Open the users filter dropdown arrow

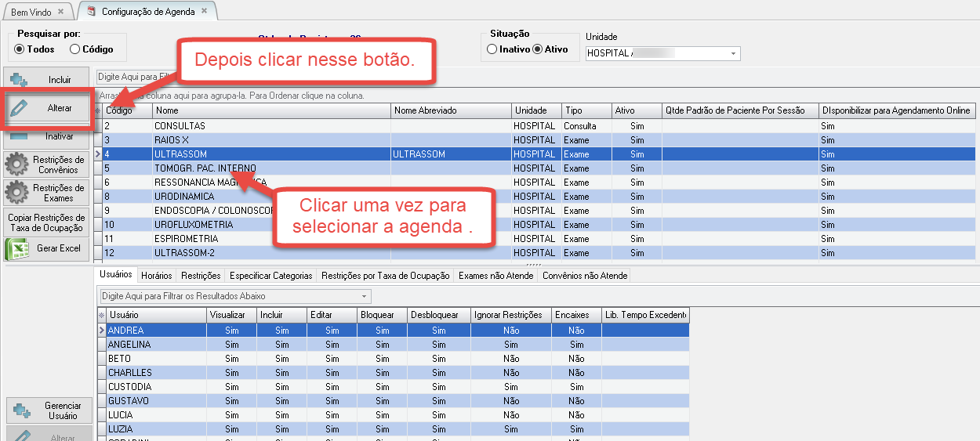pos(364,296)
